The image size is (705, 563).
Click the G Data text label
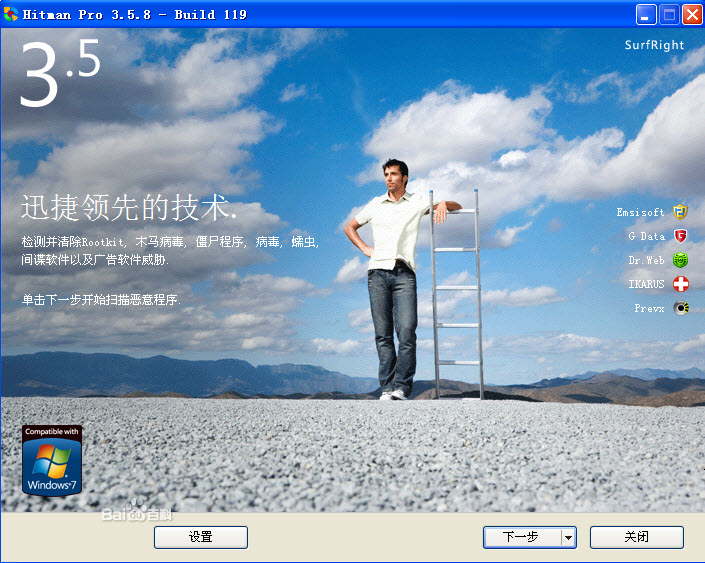(647, 236)
